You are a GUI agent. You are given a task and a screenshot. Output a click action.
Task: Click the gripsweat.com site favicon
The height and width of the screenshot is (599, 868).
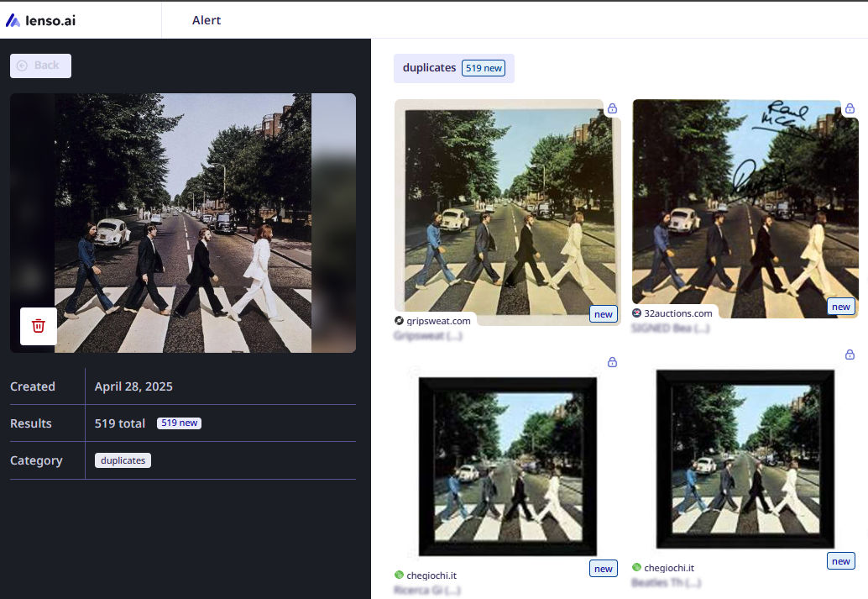coord(399,320)
